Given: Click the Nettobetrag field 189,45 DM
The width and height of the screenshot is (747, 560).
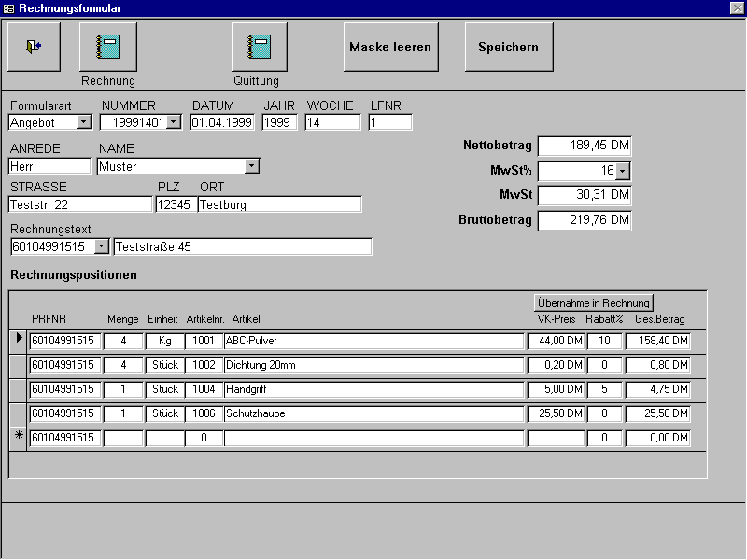Looking at the screenshot, I should (585, 146).
